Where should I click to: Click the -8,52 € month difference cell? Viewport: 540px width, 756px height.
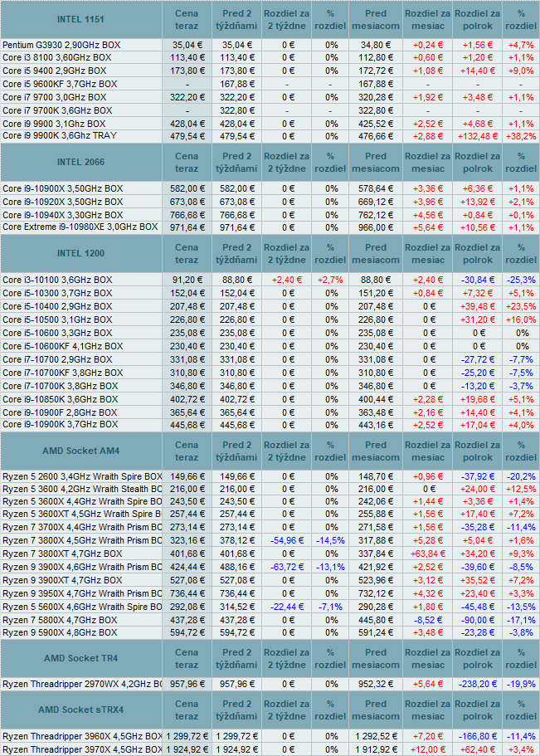(x=427, y=620)
